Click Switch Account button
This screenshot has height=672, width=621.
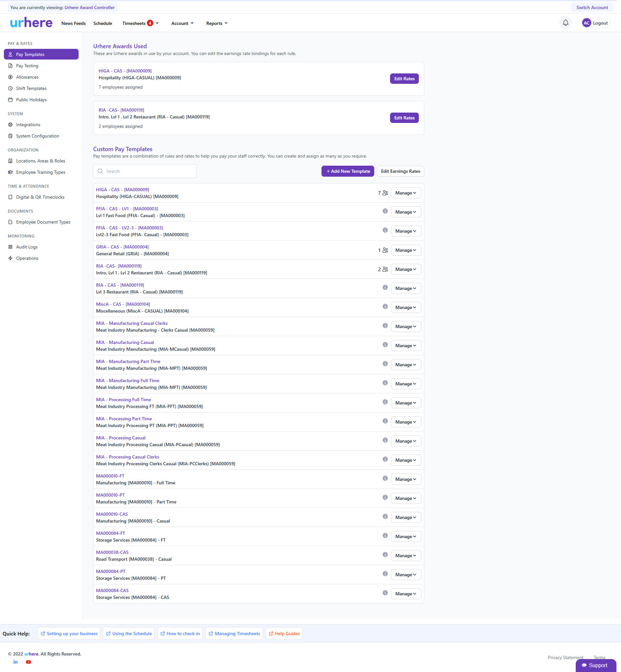pyautogui.click(x=592, y=7)
